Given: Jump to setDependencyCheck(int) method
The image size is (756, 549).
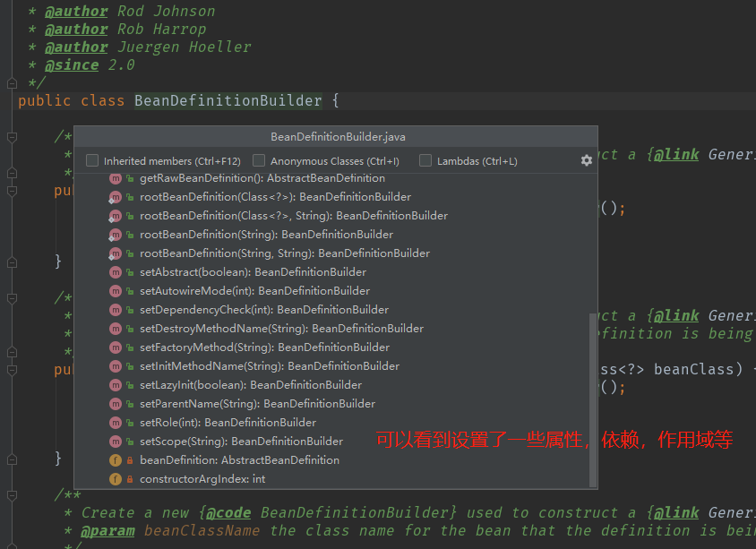Looking at the screenshot, I should click(264, 310).
